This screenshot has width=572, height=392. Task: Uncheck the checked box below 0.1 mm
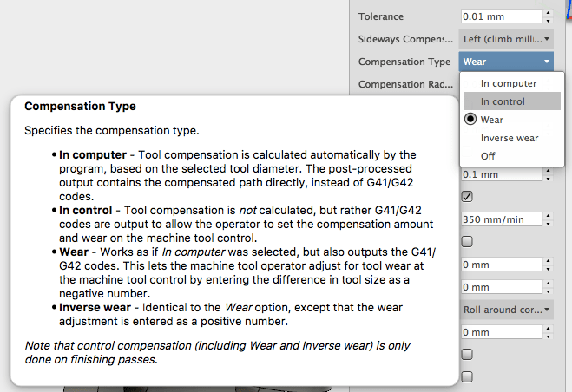[468, 197]
